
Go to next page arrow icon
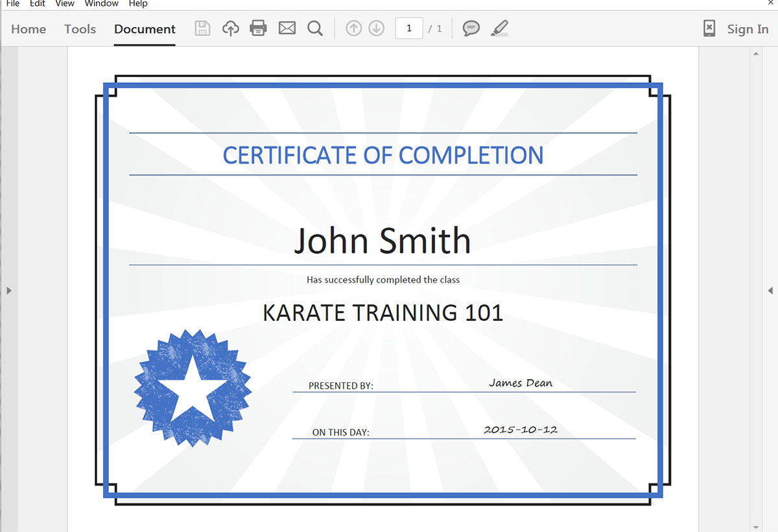pyautogui.click(x=376, y=29)
